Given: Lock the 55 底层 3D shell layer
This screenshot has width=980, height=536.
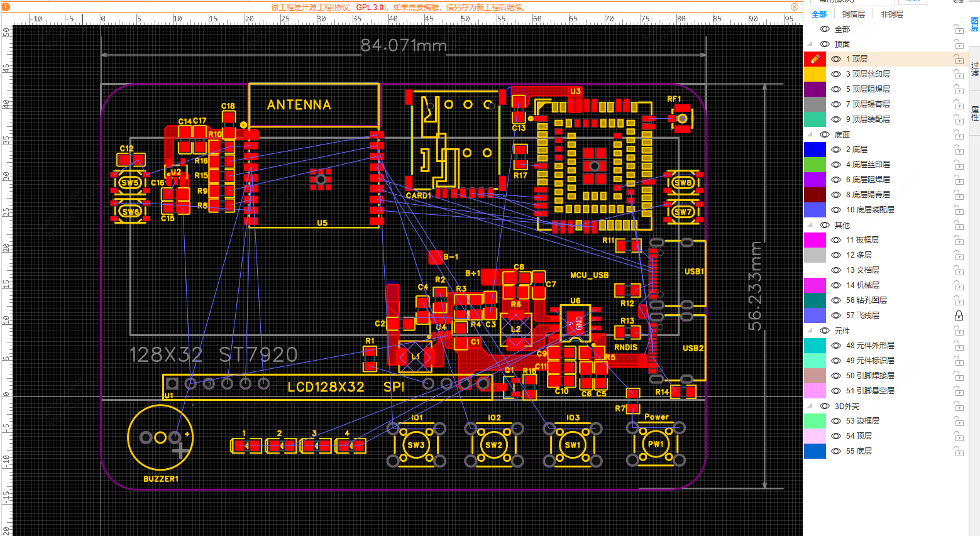Looking at the screenshot, I should (959, 451).
